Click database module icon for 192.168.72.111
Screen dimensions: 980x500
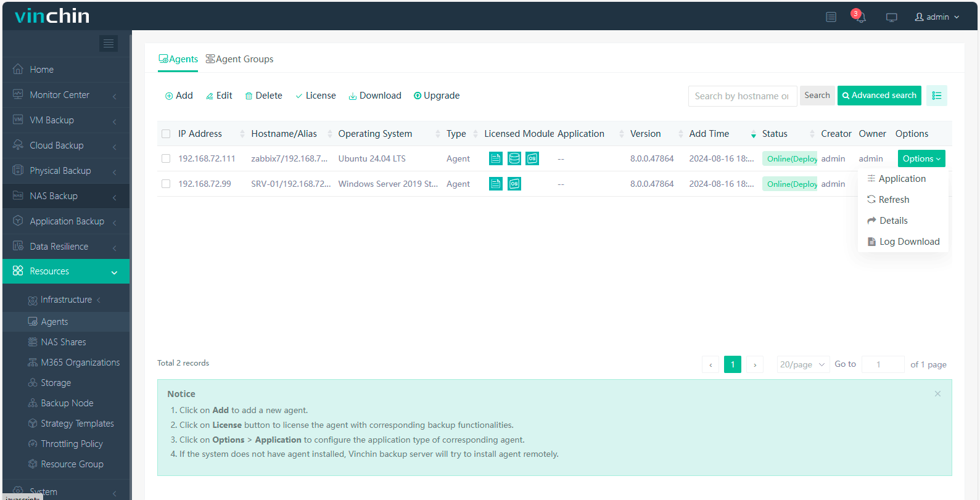click(514, 158)
